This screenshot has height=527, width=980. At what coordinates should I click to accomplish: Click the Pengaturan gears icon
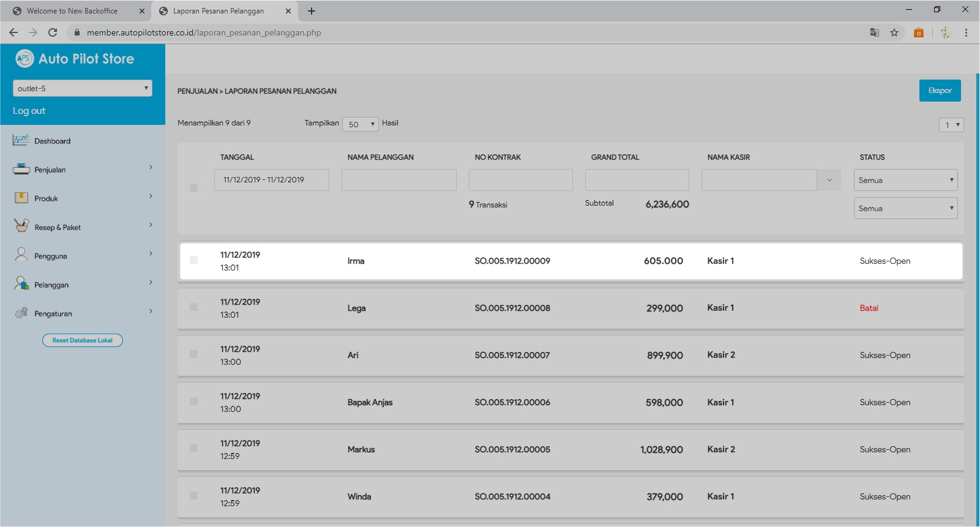(21, 313)
